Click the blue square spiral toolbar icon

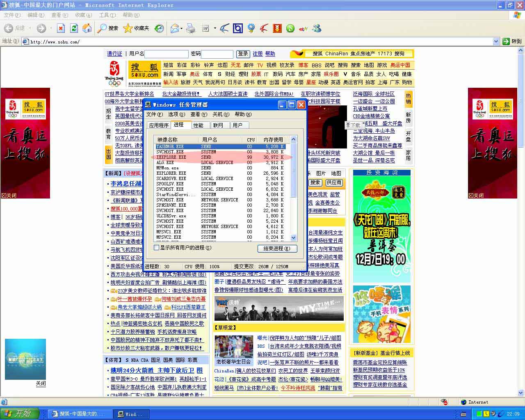tap(237, 28)
